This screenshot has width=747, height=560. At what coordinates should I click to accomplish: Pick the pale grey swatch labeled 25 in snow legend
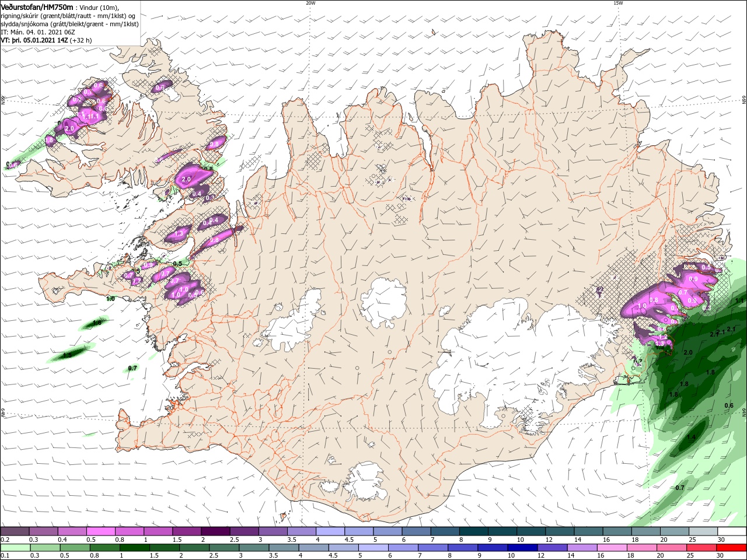704,531
